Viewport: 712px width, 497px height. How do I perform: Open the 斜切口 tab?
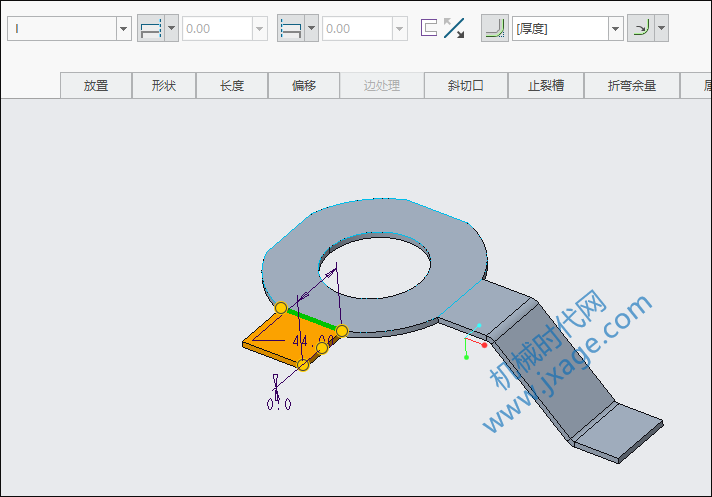click(x=466, y=85)
